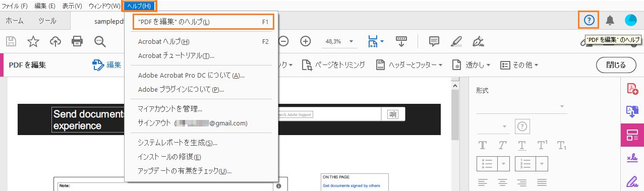
Task: Click the zoom in plus icon
Action: [x=306, y=41]
